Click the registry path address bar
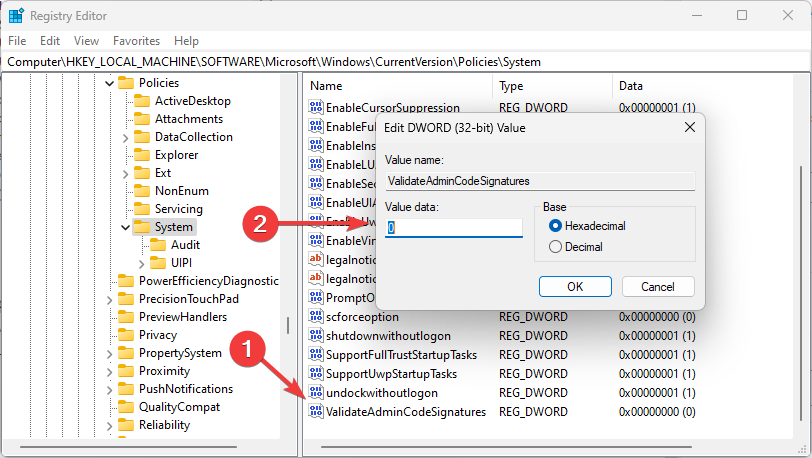Viewport: 812px width, 458px height. click(x=406, y=62)
